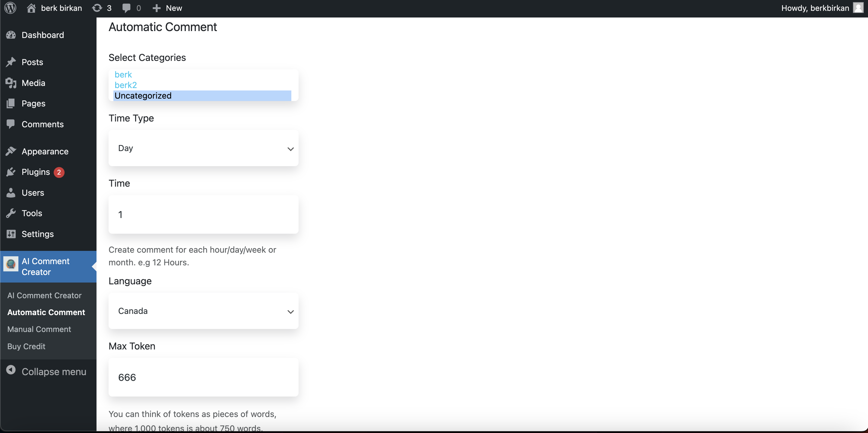Click the Plugins icon with badge 2
The width and height of the screenshot is (868, 433).
click(x=11, y=172)
